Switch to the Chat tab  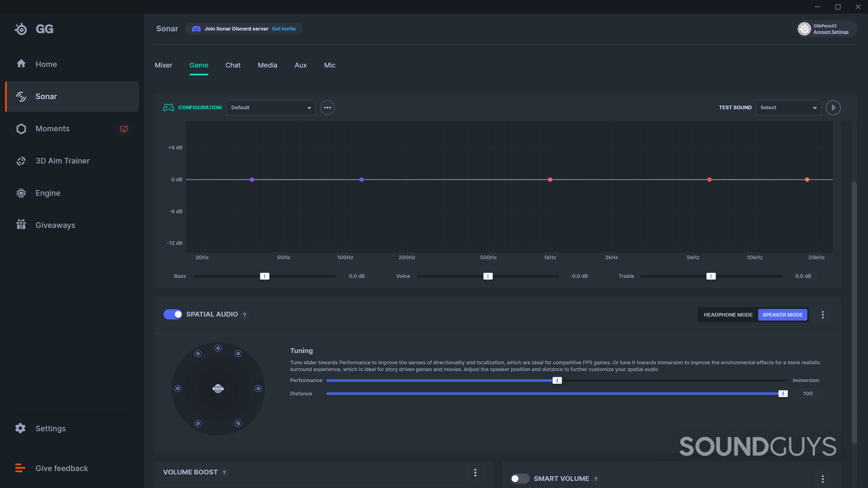pyautogui.click(x=233, y=65)
